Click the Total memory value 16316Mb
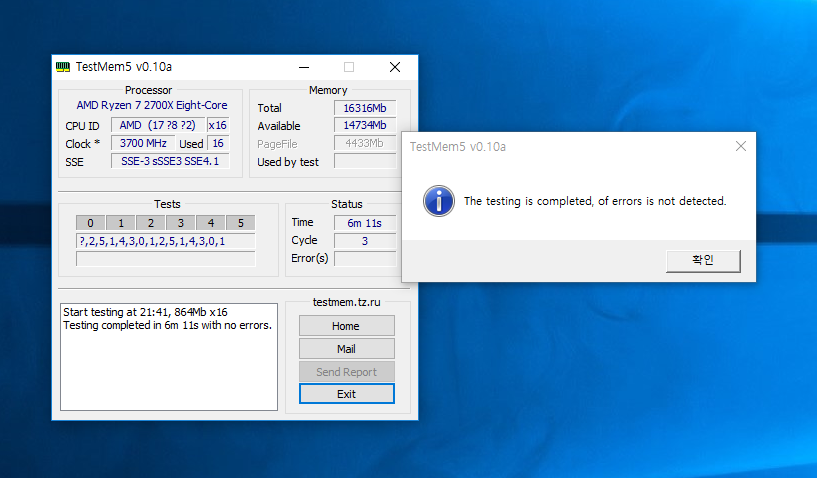 click(x=365, y=108)
